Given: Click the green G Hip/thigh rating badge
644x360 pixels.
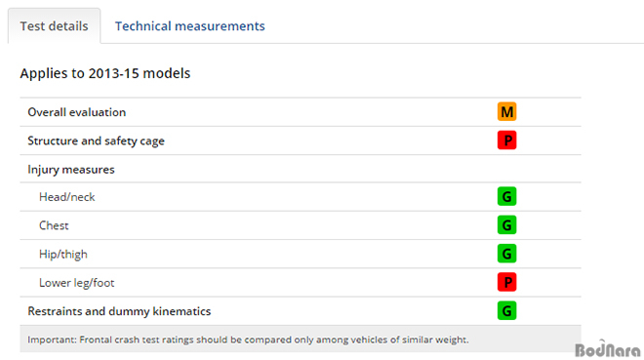Looking at the screenshot, I should (x=506, y=254).
